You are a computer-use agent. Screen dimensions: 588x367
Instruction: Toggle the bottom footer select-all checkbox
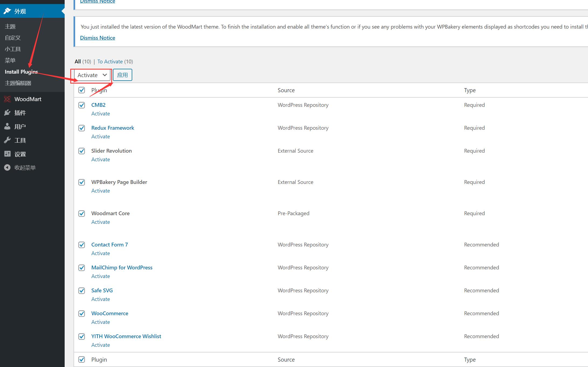tap(82, 359)
